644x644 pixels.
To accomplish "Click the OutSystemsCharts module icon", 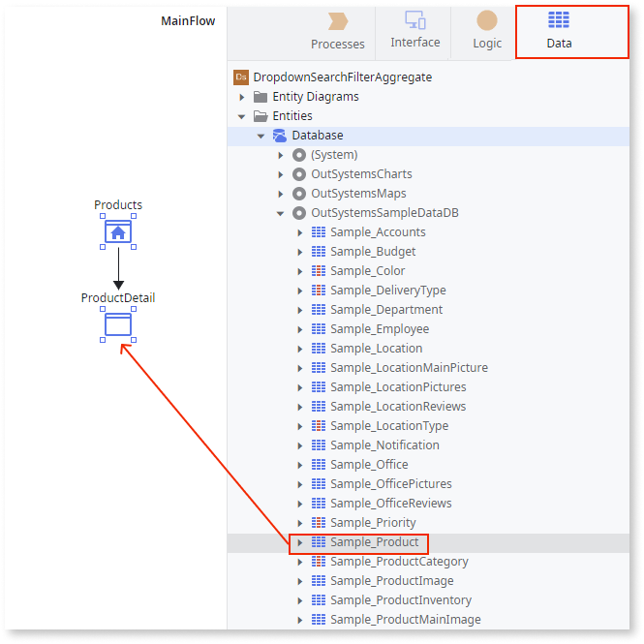I will coord(299,174).
